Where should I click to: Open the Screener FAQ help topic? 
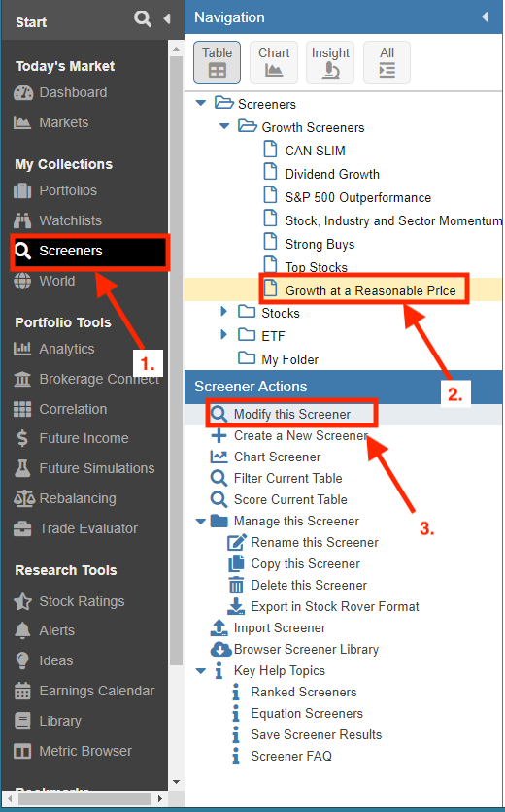pos(291,756)
